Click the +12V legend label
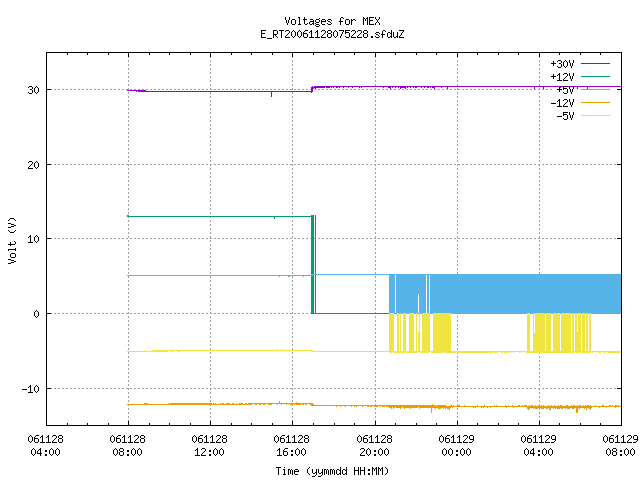This screenshot has width=640, height=480. 562,77
